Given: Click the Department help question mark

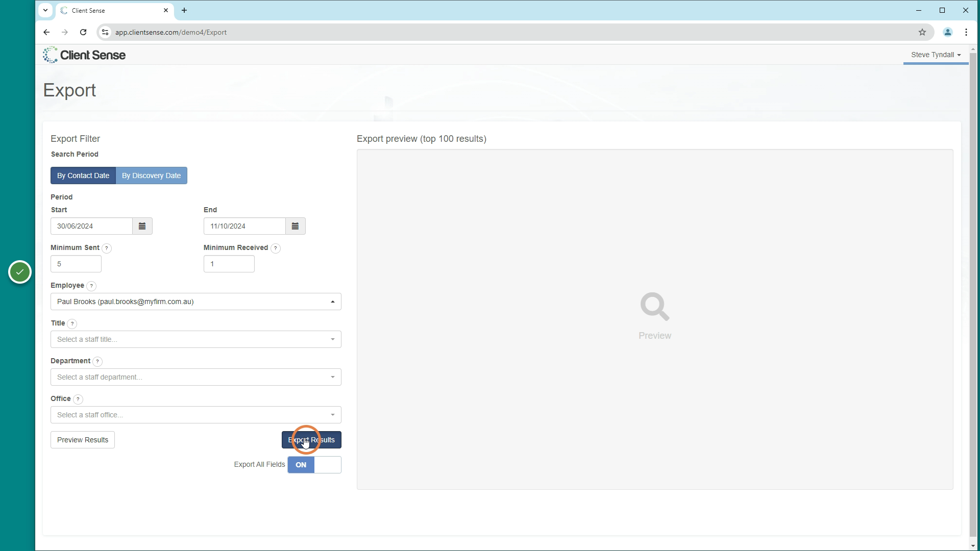Looking at the screenshot, I should point(97,362).
